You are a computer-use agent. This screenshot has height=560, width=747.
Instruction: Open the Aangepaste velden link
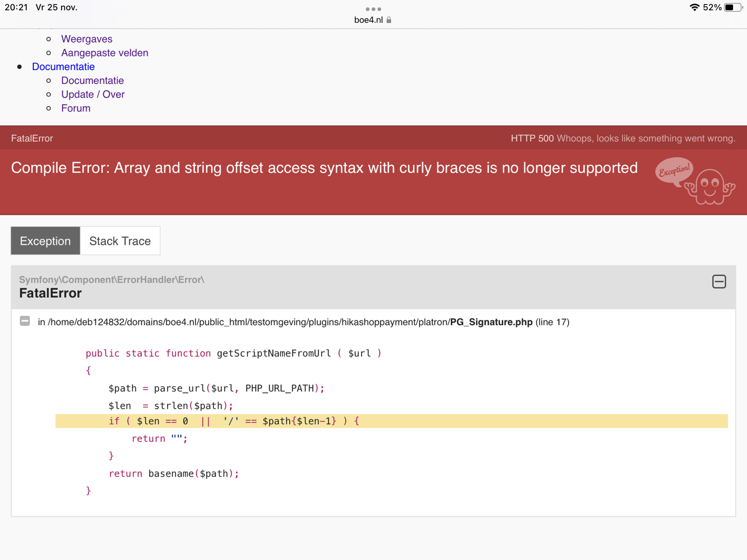(105, 53)
